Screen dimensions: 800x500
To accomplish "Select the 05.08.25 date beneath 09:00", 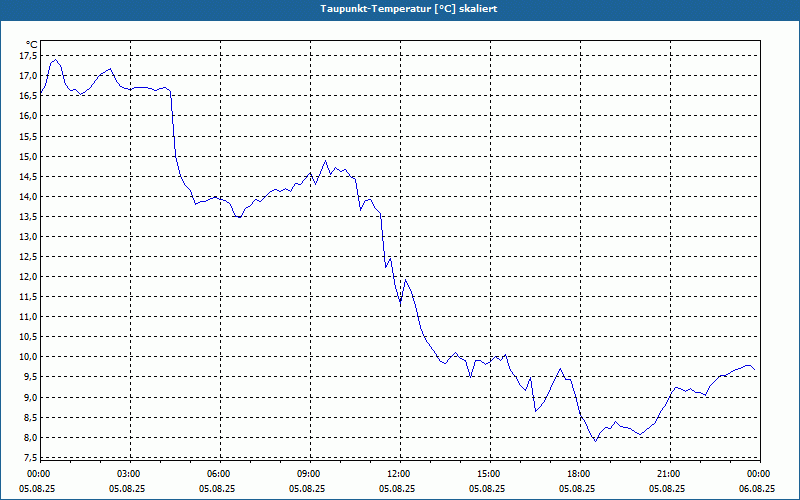I will pos(308,488).
